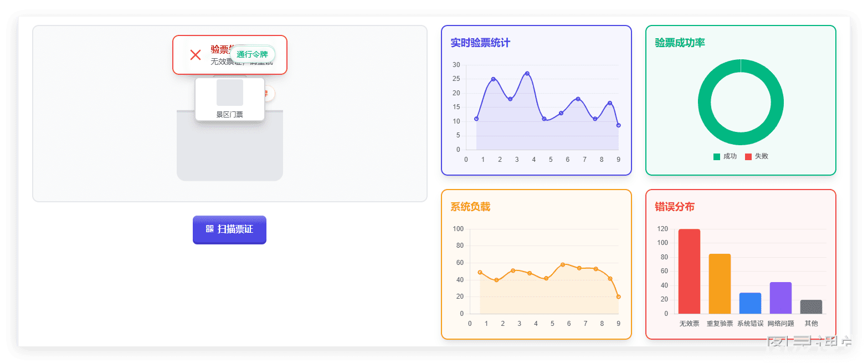Click the purple 网络问题 bar

point(780,298)
